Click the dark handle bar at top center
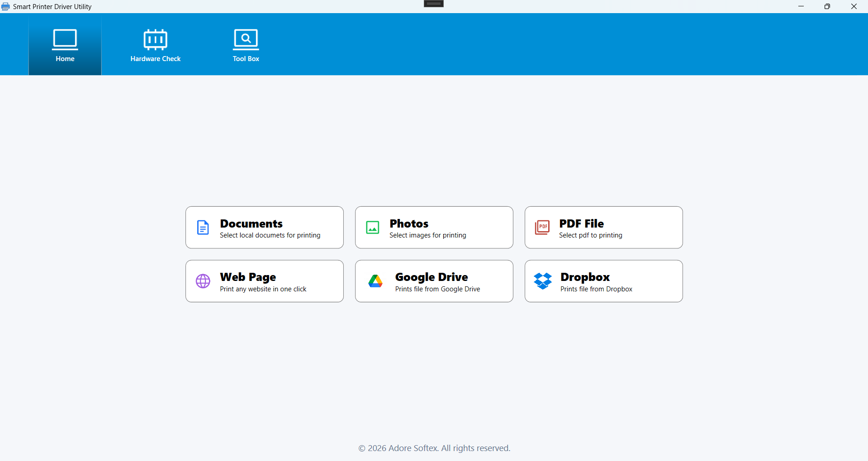The height and width of the screenshot is (461, 868). [x=434, y=4]
